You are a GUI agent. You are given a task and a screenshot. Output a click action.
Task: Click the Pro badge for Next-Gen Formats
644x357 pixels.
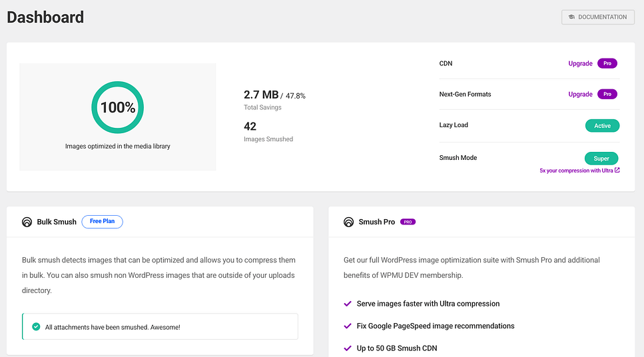(607, 95)
